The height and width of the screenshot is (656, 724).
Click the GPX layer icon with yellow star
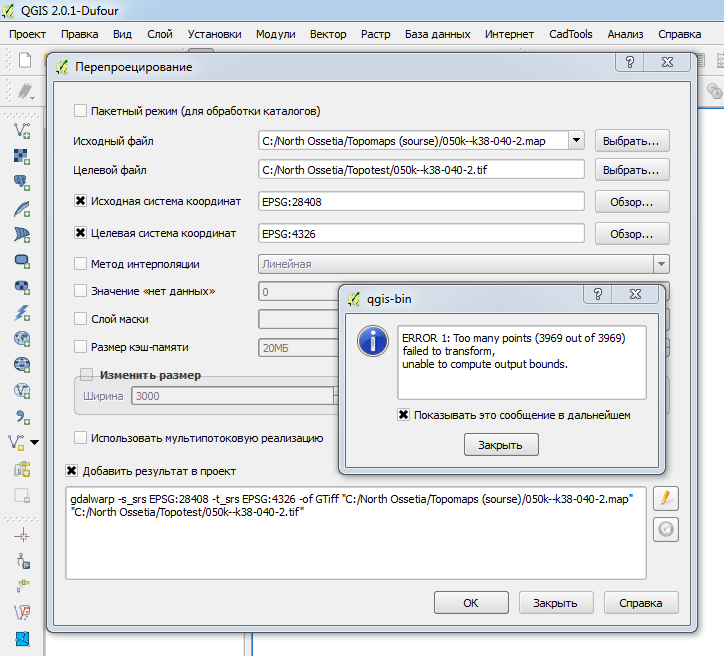tap(22, 469)
